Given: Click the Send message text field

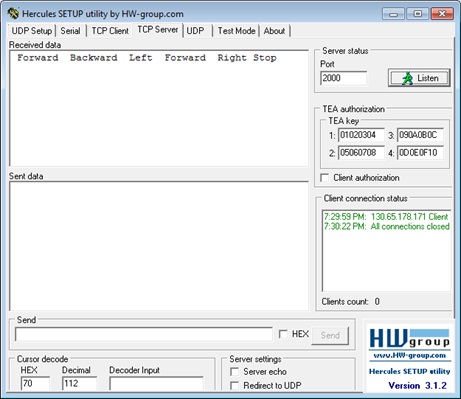Looking at the screenshot, I should [x=144, y=334].
